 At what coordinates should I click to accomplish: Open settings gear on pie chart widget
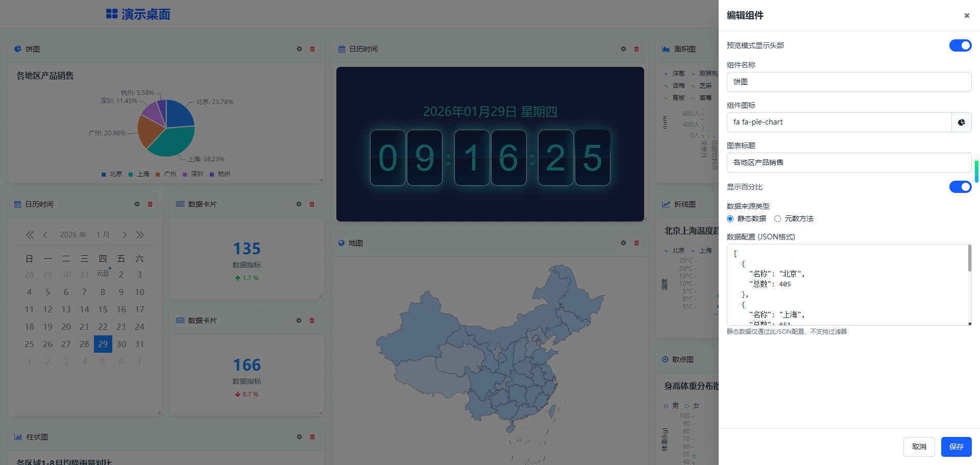(x=299, y=49)
